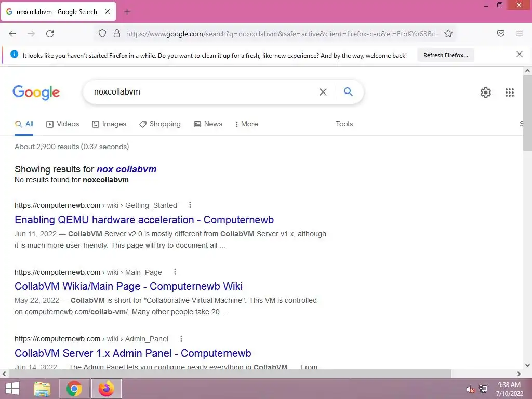Screen dimensions: 532x399
Task: Click the forward navigation arrow
Action: tap(31, 34)
